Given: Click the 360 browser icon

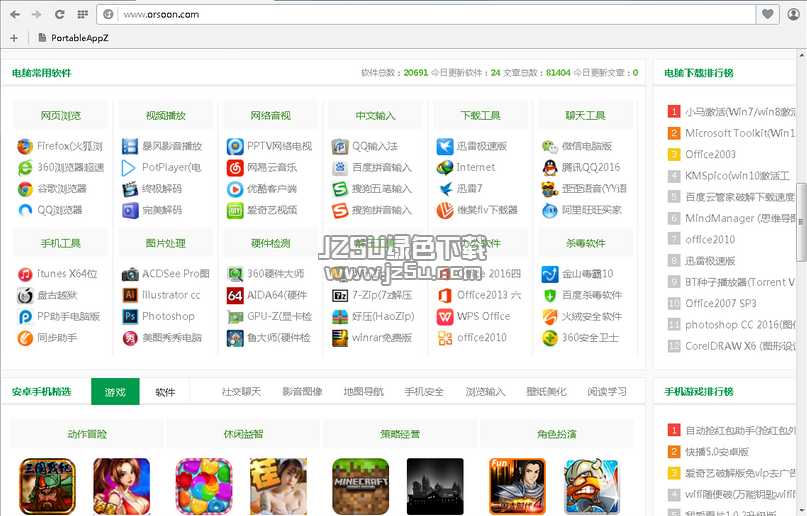Looking at the screenshot, I should (x=25, y=168).
